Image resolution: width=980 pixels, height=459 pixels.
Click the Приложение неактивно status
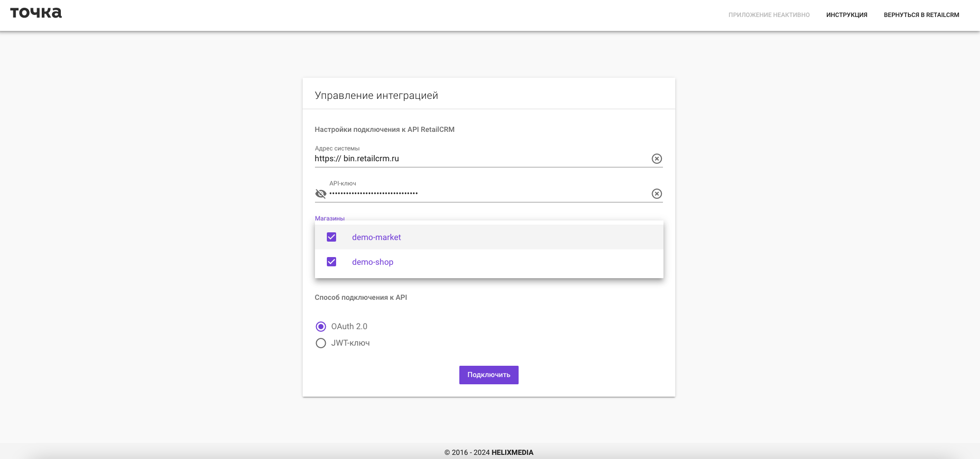769,15
